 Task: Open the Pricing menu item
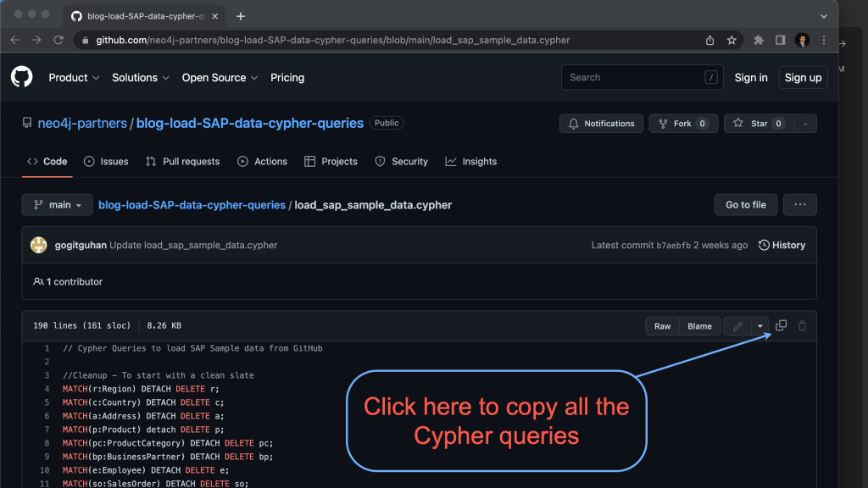coord(287,77)
